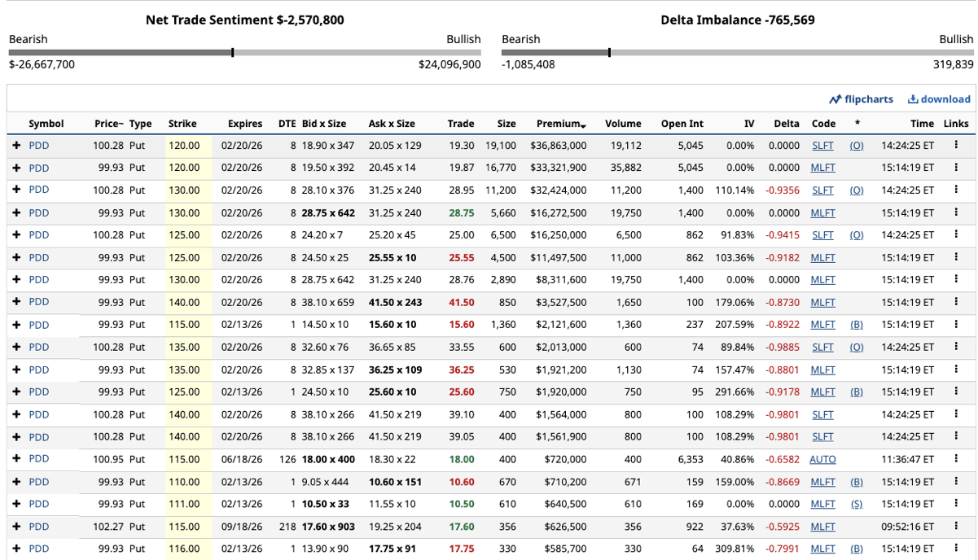Open three-dot menu for the 111.00 strike row
The image size is (978, 560).
[956, 504]
